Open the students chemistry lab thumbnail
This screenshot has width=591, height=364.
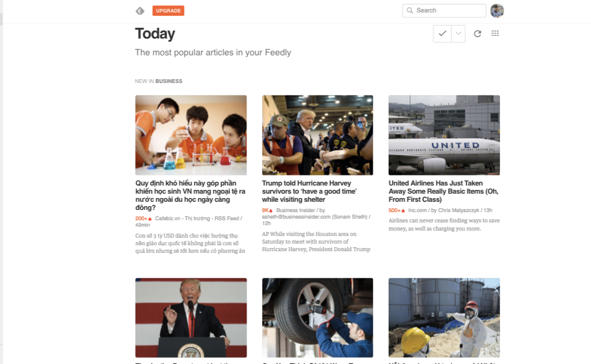pyautogui.click(x=191, y=135)
